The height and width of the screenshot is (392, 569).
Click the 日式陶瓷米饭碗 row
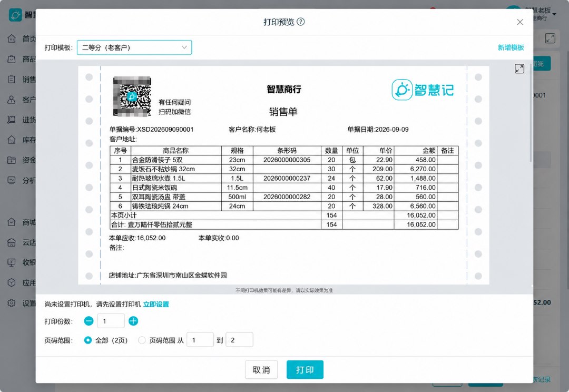point(284,188)
